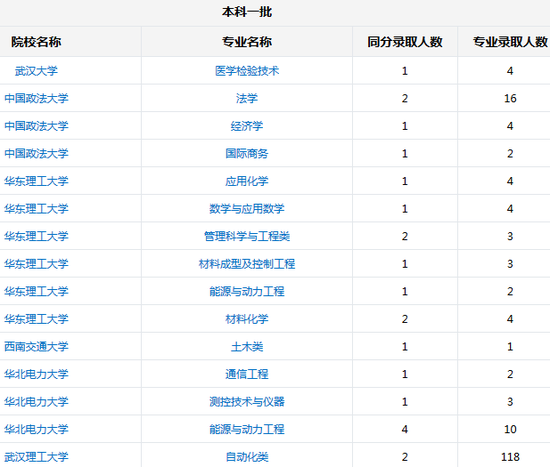Open the 医学检验技术 major link
Screen dimensions: 550x467
[247, 71]
